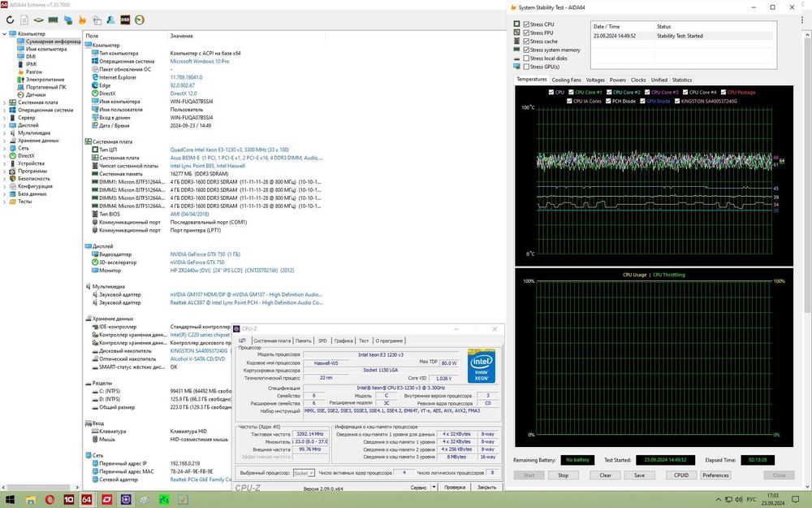Click the user figure toolbar icon
Screen dimensions: 812x508
pyautogui.click(x=110, y=20)
